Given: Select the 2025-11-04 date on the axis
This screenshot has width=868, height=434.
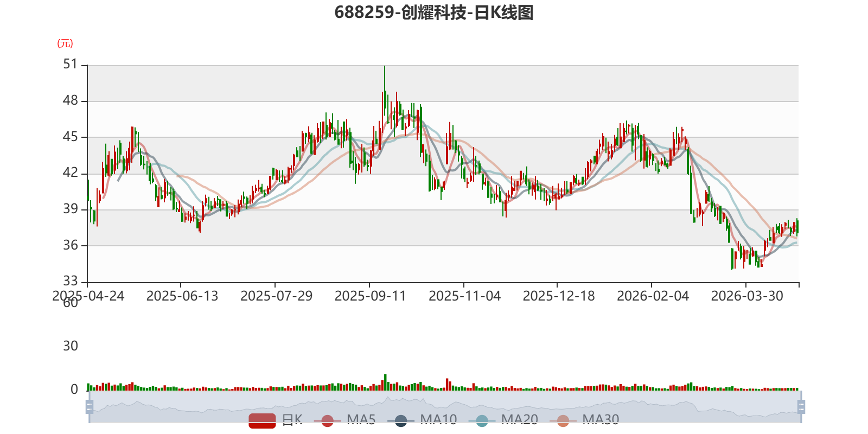Looking at the screenshot, I should point(465,296).
